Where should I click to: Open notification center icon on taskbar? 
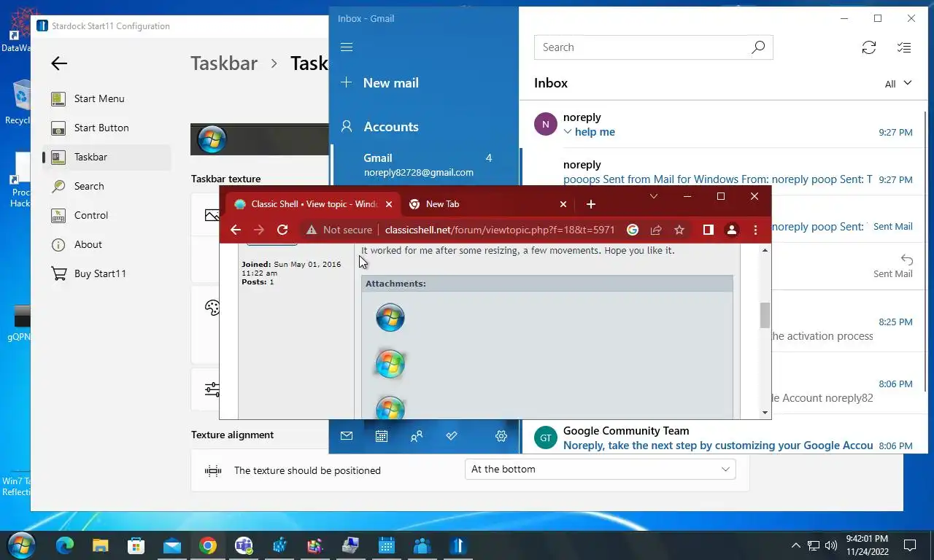coord(910,545)
